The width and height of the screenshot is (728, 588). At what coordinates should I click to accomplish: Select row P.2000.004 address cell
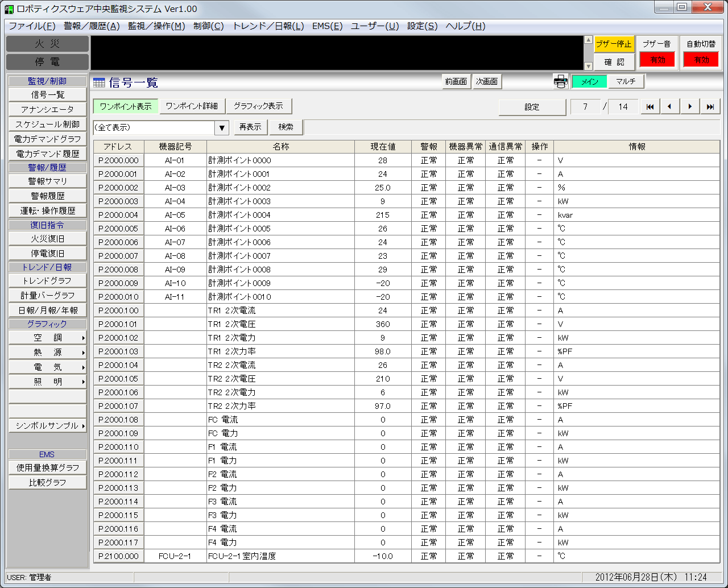pos(119,215)
